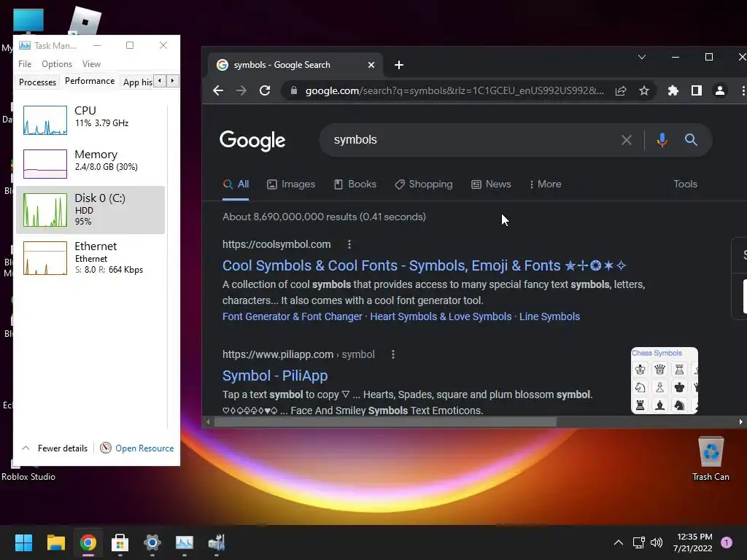Open Task Manager File menu

pyautogui.click(x=25, y=64)
